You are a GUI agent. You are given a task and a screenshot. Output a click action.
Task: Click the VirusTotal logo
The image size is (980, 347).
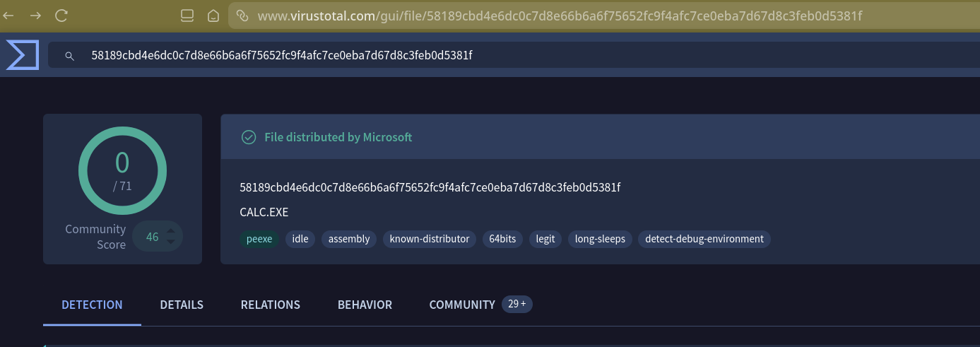[23, 55]
